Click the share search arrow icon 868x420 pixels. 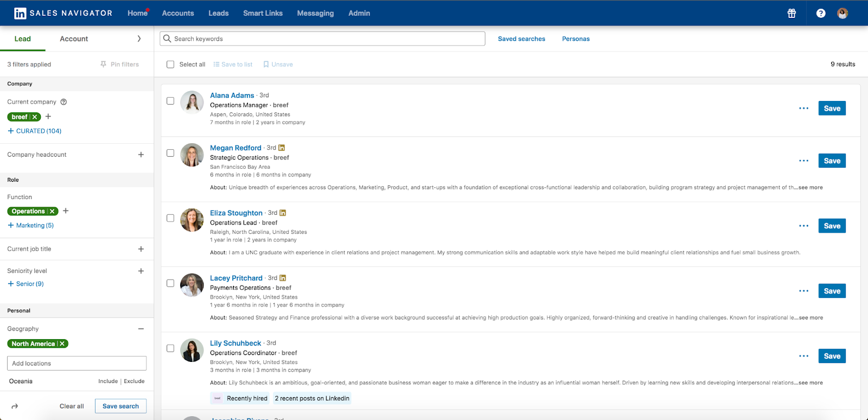[x=15, y=406]
